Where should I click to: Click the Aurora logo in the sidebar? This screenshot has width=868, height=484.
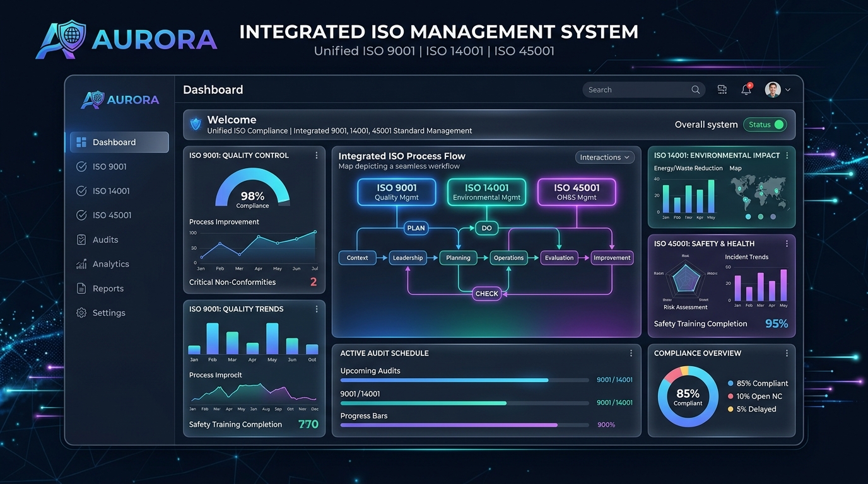[120, 100]
